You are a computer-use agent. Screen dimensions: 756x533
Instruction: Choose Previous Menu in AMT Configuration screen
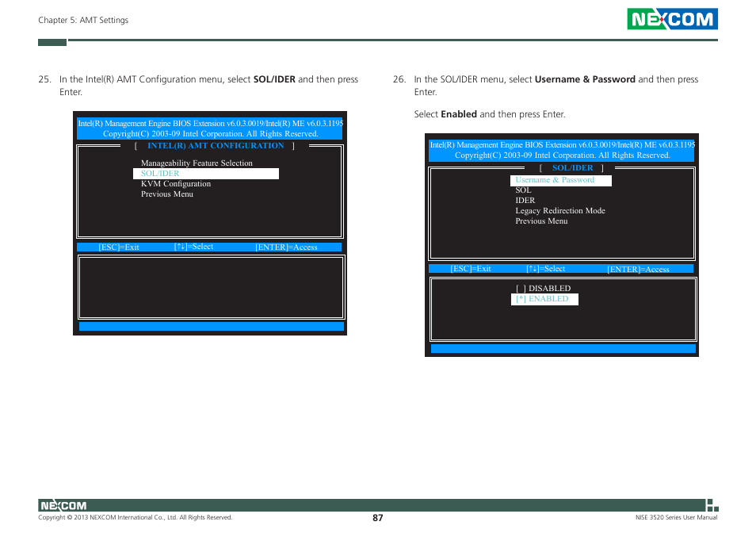[167, 194]
